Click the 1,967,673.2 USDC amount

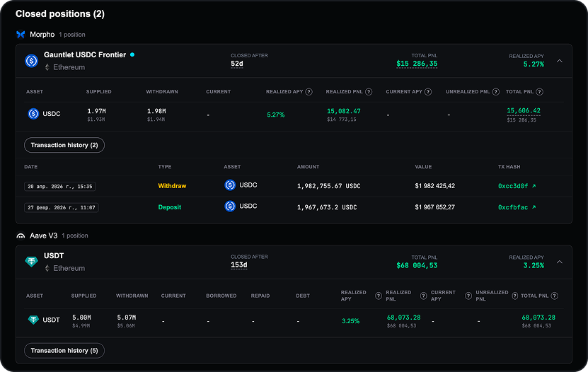pos(327,207)
